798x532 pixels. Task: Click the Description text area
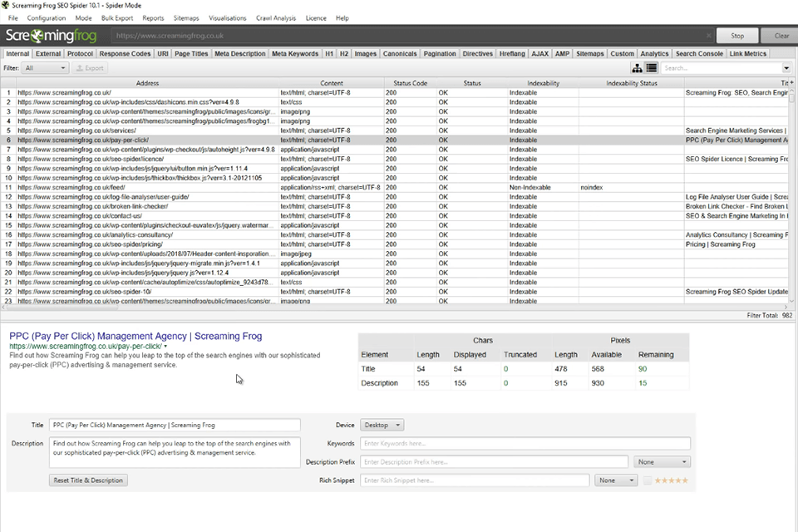pyautogui.click(x=175, y=452)
